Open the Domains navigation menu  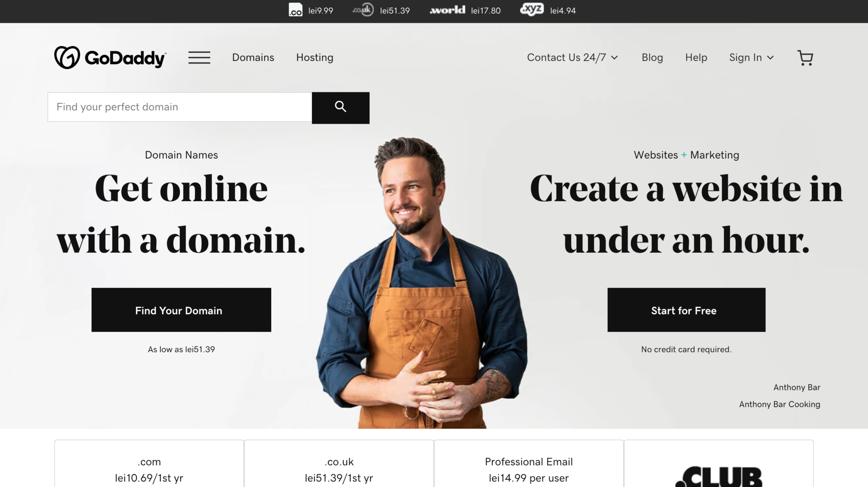(x=253, y=57)
